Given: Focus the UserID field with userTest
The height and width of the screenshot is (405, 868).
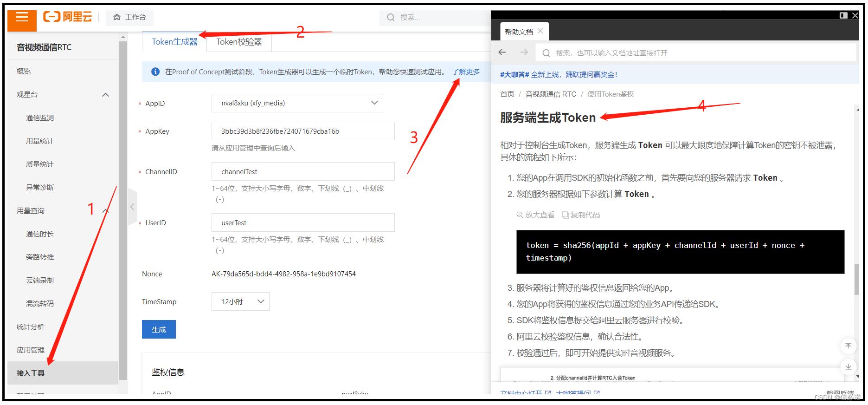Looking at the screenshot, I should click(x=303, y=222).
